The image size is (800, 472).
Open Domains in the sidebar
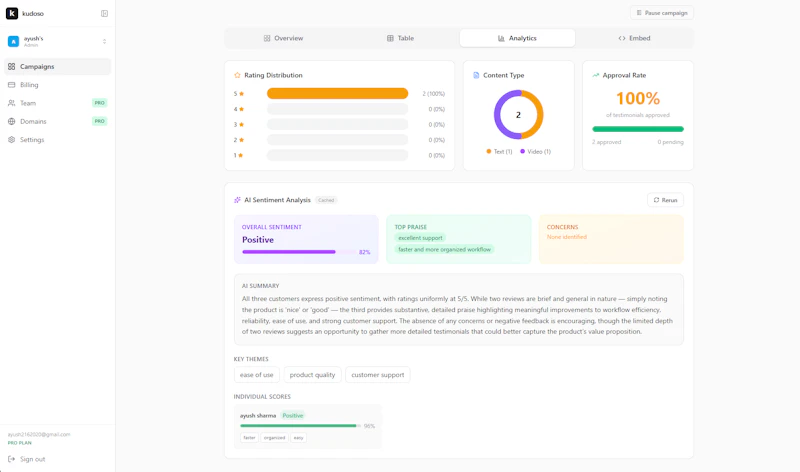point(57,121)
